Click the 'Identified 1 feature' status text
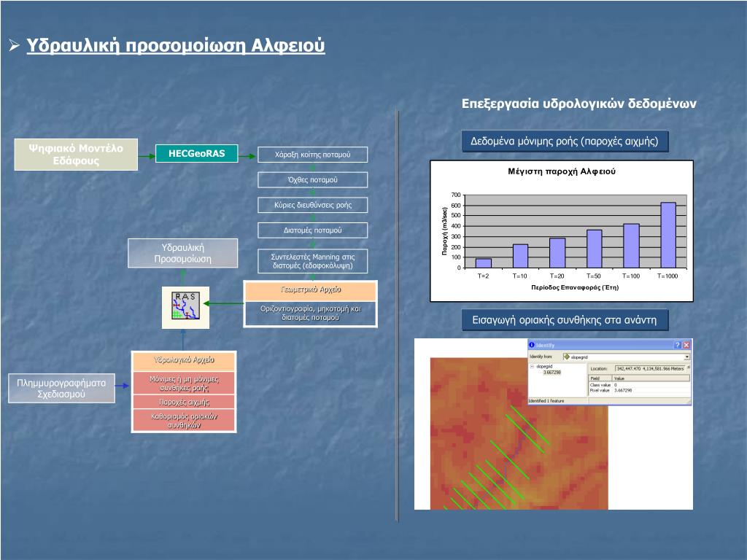 click(546, 401)
